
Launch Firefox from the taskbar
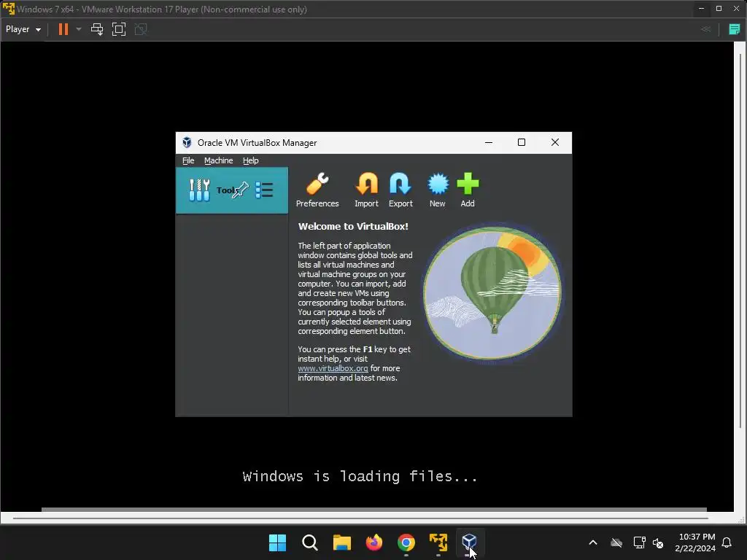click(374, 542)
